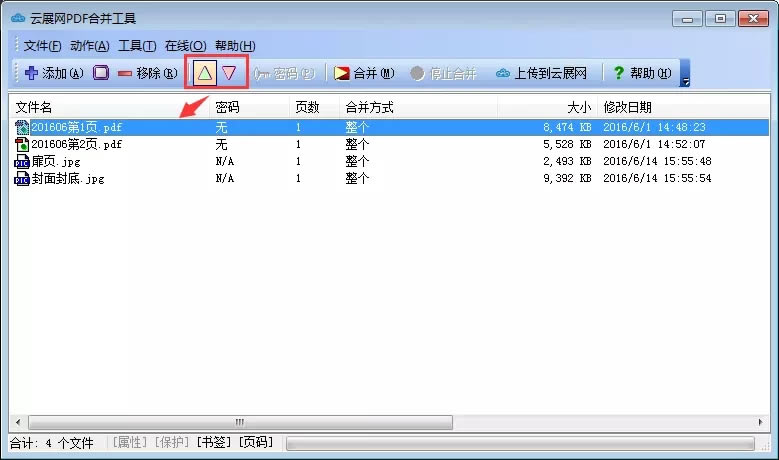This screenshot has width=779, height=460.
Task: Click the cloud app icon in title bar
Action: click(18, 18)
